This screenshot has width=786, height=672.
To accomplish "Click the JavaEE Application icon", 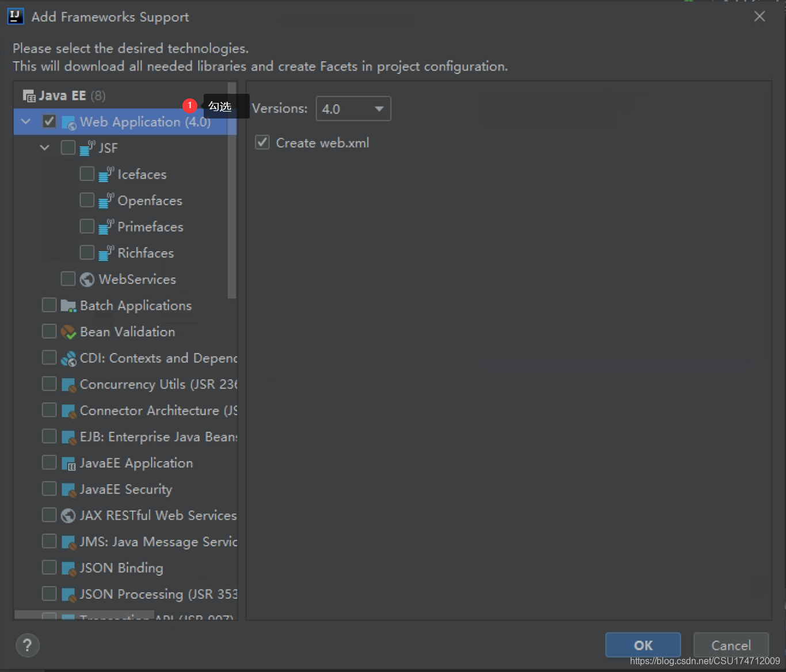I will (x=68, y=464).
